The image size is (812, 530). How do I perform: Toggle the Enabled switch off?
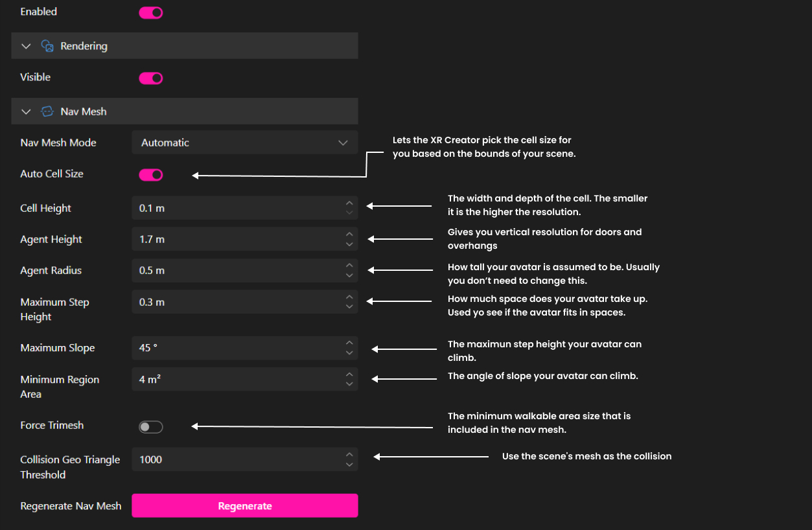click(151, 13)
